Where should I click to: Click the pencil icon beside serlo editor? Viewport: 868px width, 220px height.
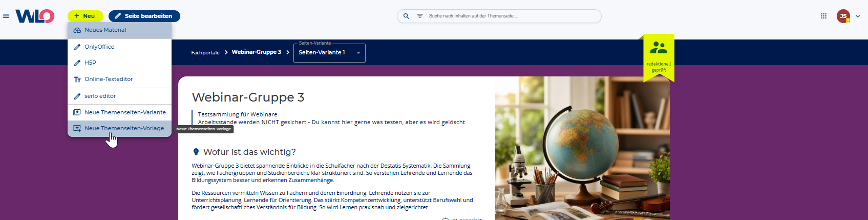tap(77, 96)
